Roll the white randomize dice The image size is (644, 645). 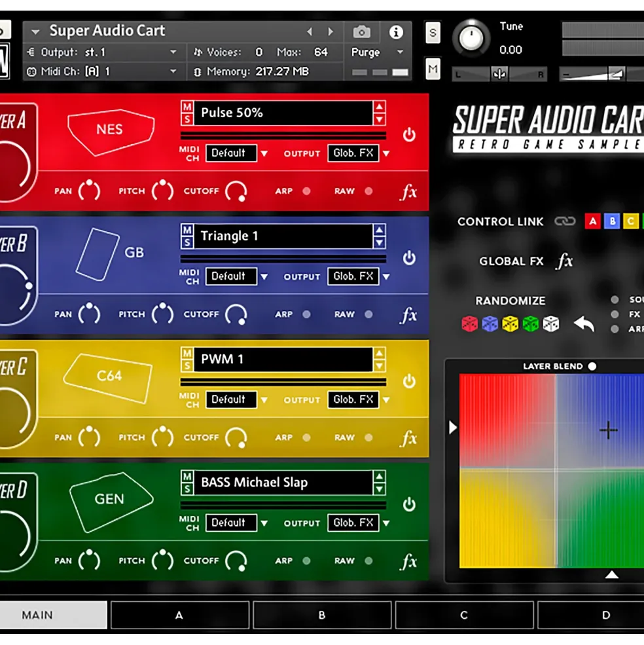pyautogui.click(x=550, y=324)
